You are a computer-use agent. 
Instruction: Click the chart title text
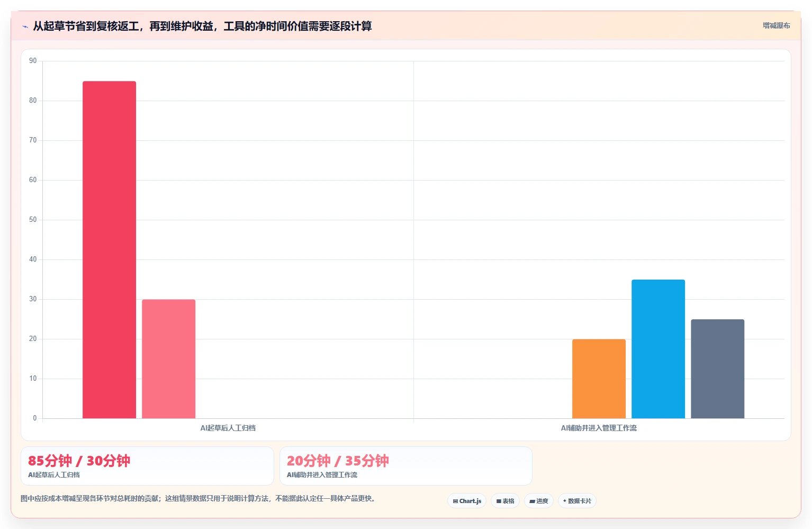click(202, 26)
